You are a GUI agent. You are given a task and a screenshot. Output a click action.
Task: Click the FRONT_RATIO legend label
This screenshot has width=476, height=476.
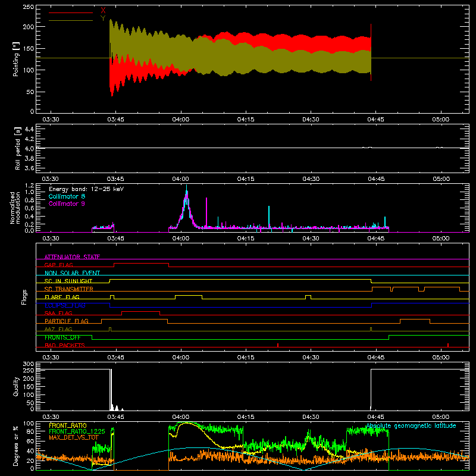[x=68, y=425]
